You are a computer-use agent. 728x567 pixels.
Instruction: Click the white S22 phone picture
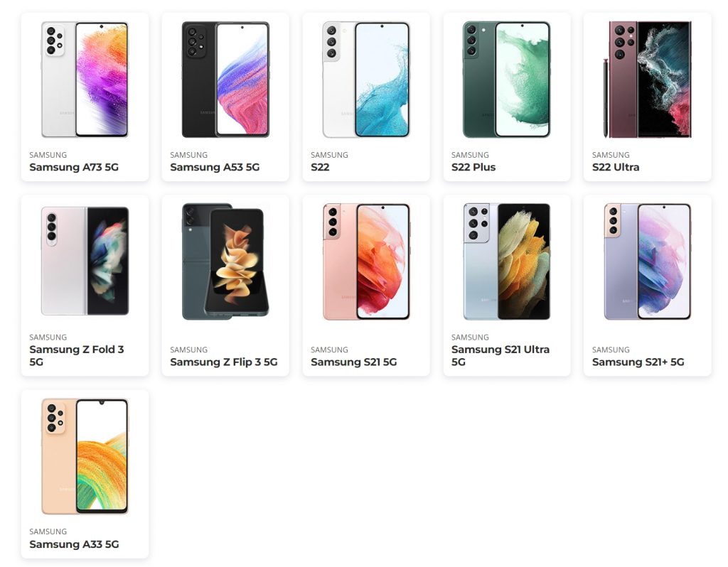tap(366, 80)
